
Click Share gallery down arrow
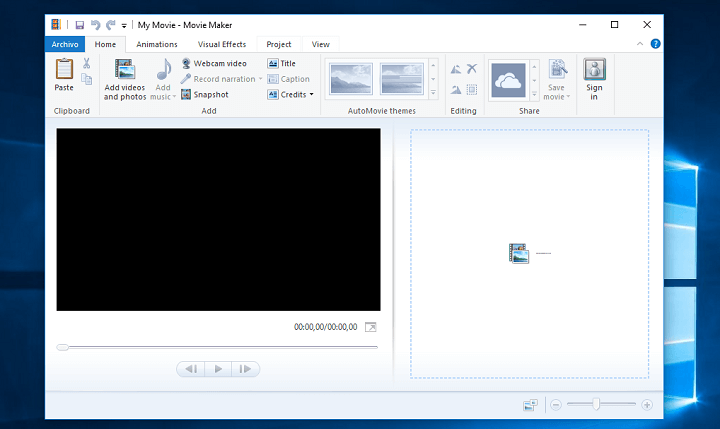pyautogui.click(x=534, y=80)
